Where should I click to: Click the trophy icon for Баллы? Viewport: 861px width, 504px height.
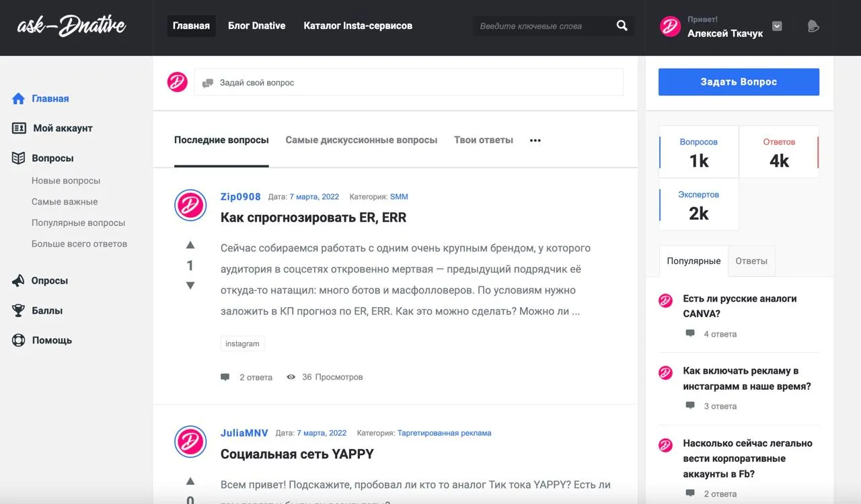19,310
